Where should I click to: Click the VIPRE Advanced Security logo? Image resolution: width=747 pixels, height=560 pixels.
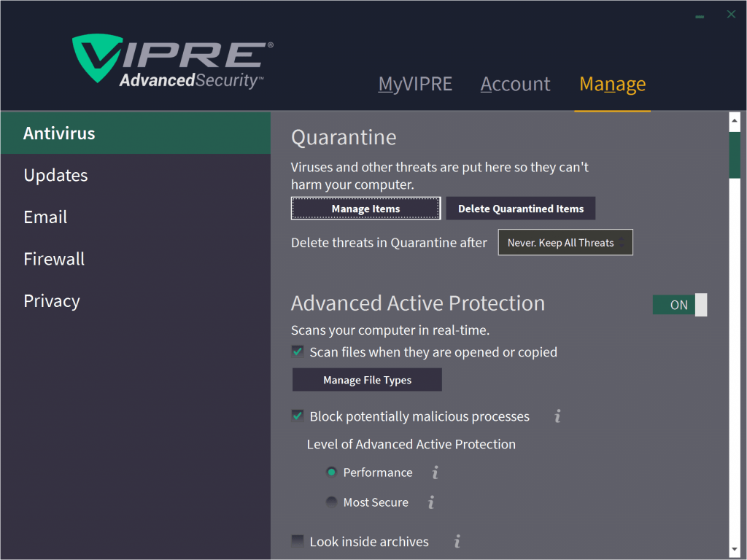173,62
